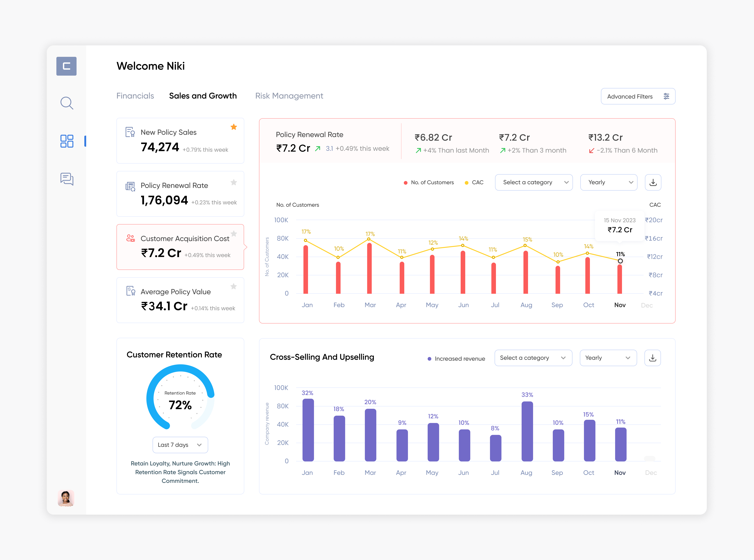Click the Increased revenue legend label
754x560 pixels.
click(x=460, y=358)
